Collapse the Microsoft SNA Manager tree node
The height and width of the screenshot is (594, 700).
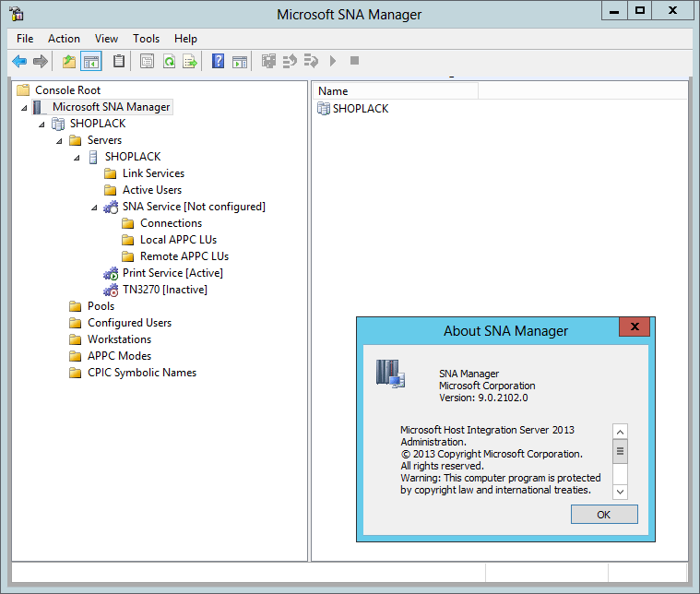(25, 108)
